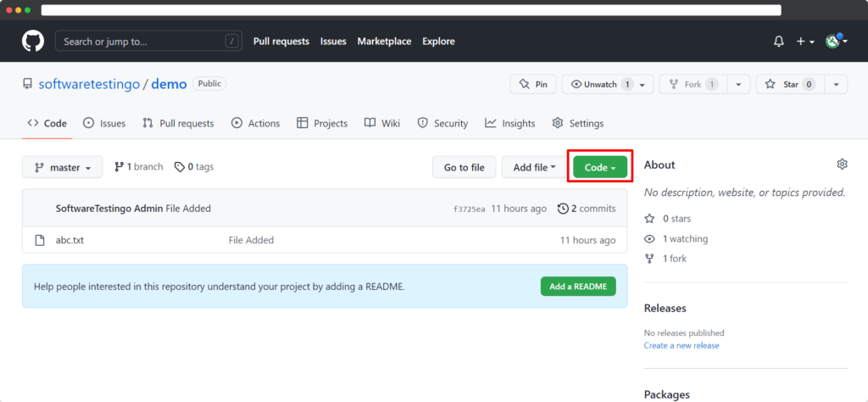
Task: Expand dropdown arrow next to Fork
Action: pyautogui.click(x=738, y=84)
